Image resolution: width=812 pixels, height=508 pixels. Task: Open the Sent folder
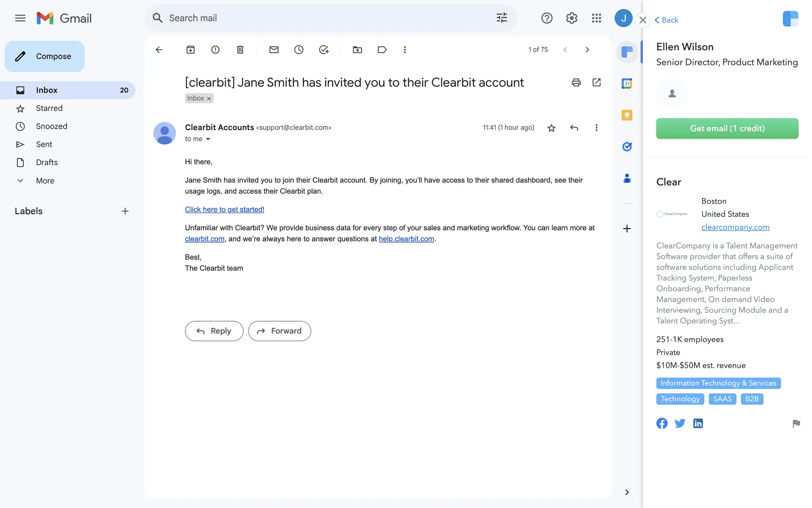tap(44, 144)
